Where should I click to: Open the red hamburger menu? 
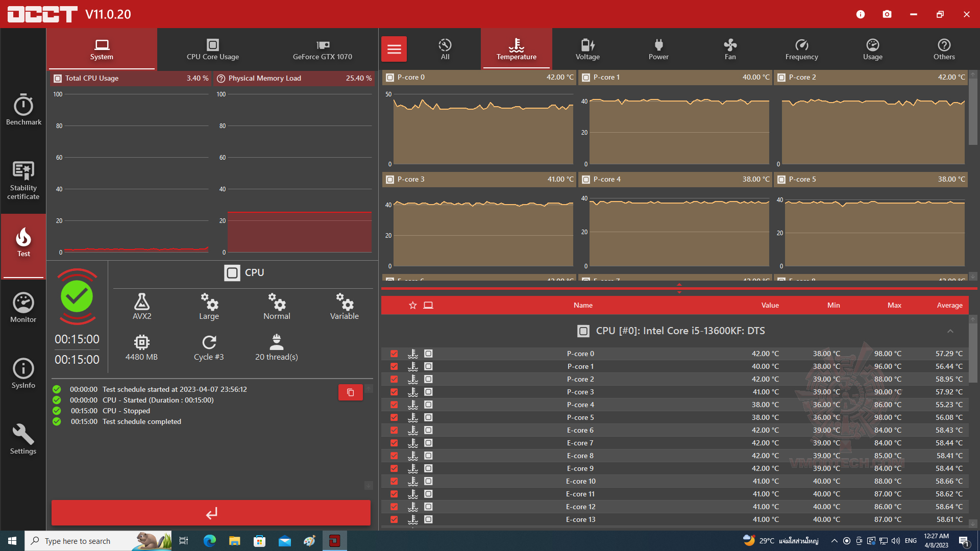394,49
